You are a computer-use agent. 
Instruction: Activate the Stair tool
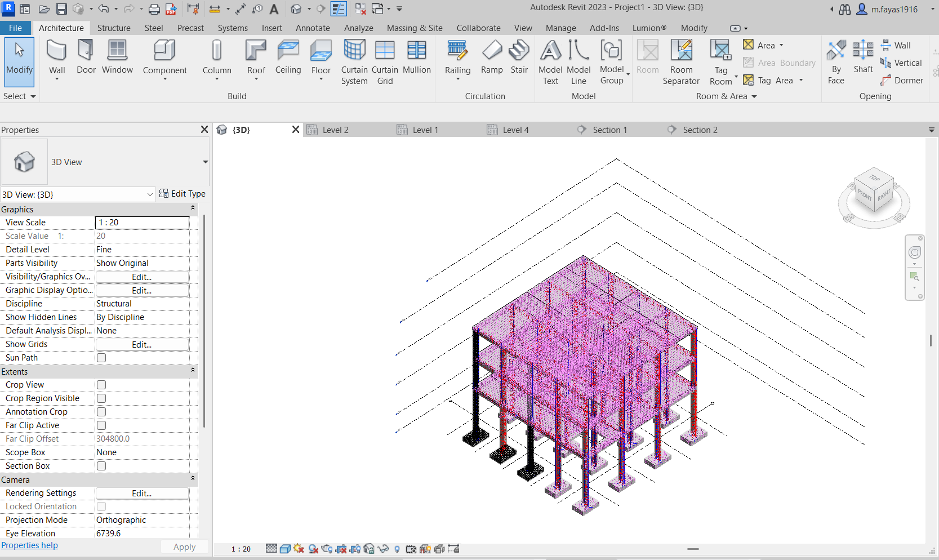point(519,56)
